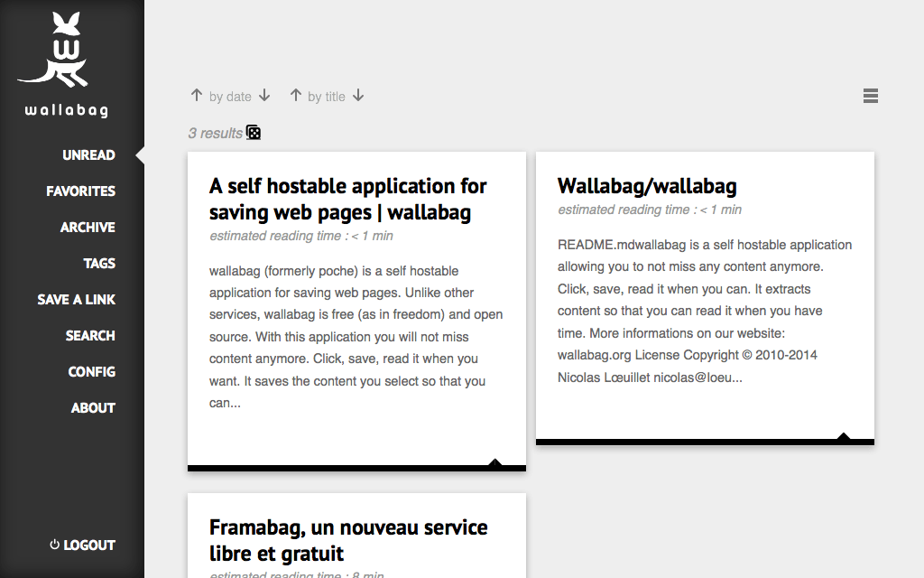Screen dimensions: 924x578
Task: Select Save a Link
Action: [x=77, y=300]
